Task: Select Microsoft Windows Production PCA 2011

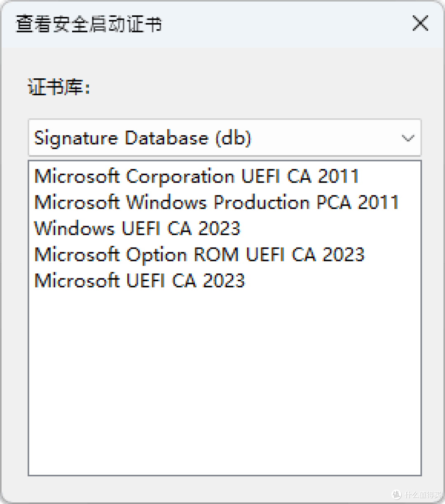Action: pos(217,203)
